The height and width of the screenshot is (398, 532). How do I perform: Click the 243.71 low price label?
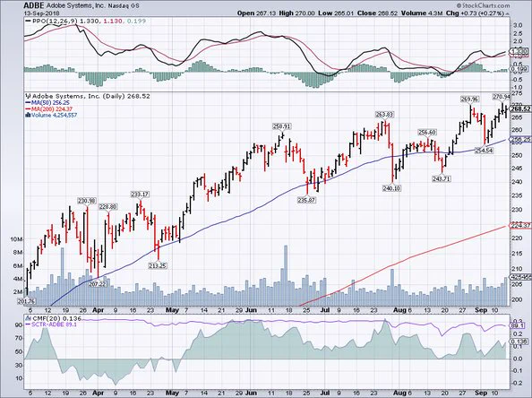(442, 178)
